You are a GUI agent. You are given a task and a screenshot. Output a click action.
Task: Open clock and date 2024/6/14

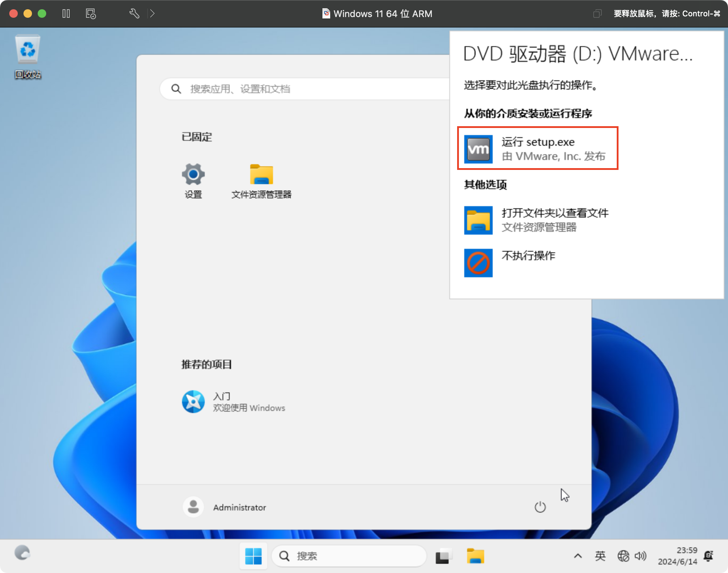(677, 556)
